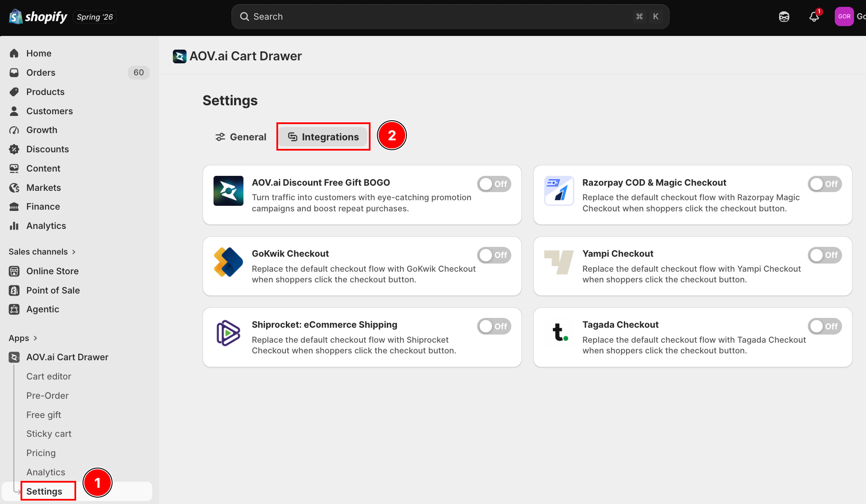Click the search magnifier icon

pyautogui.click(x=244, y=17)
